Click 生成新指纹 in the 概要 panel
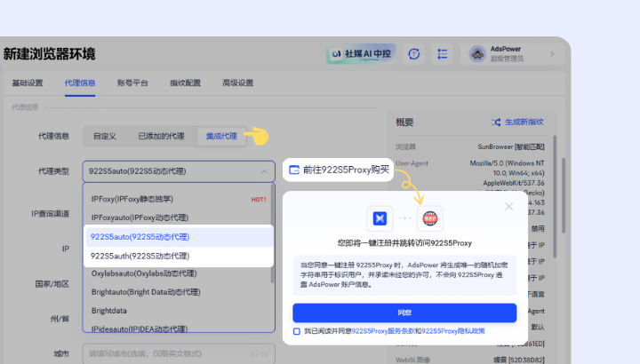Viewport: 640px width, 364px height. [524, 122]
